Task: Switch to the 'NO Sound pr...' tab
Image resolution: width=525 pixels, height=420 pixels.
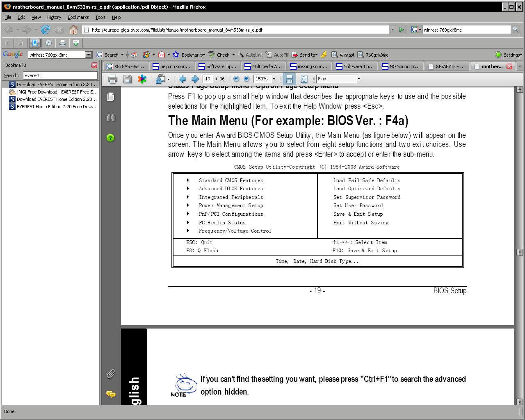Action: [401, 66]
